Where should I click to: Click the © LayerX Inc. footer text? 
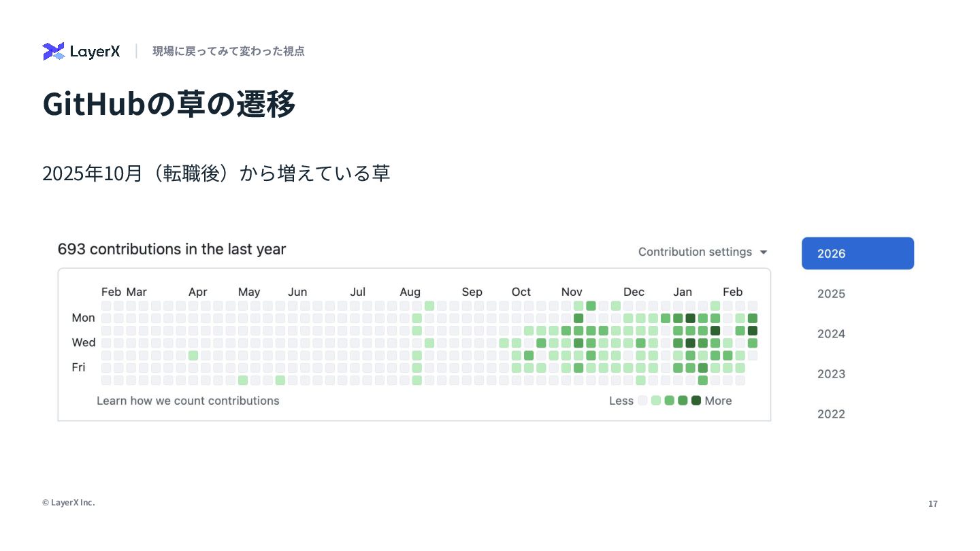click(69, 503)
